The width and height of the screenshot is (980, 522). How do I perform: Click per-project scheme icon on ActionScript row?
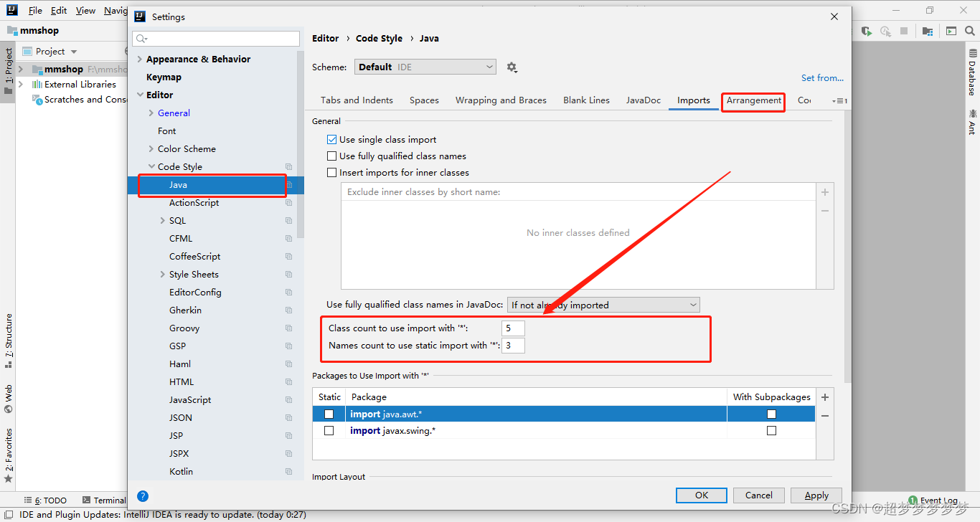(289, 203)
